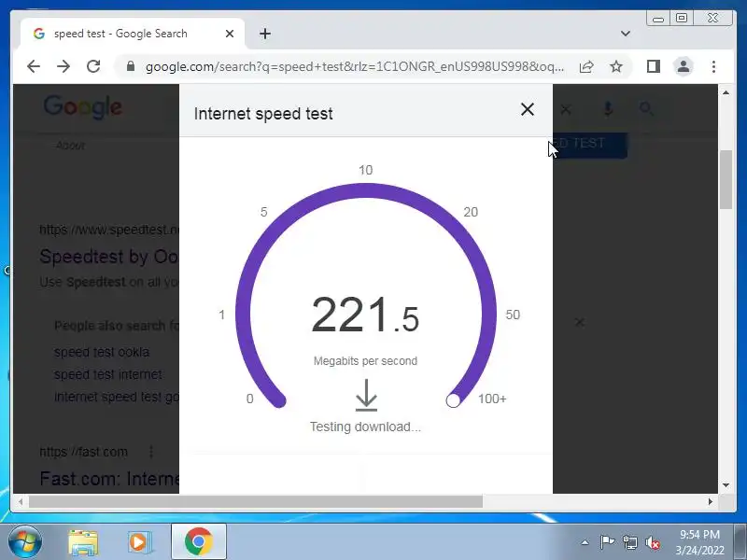Reload the current page
This screenshot has width=747, height=560.
[93, 66]
